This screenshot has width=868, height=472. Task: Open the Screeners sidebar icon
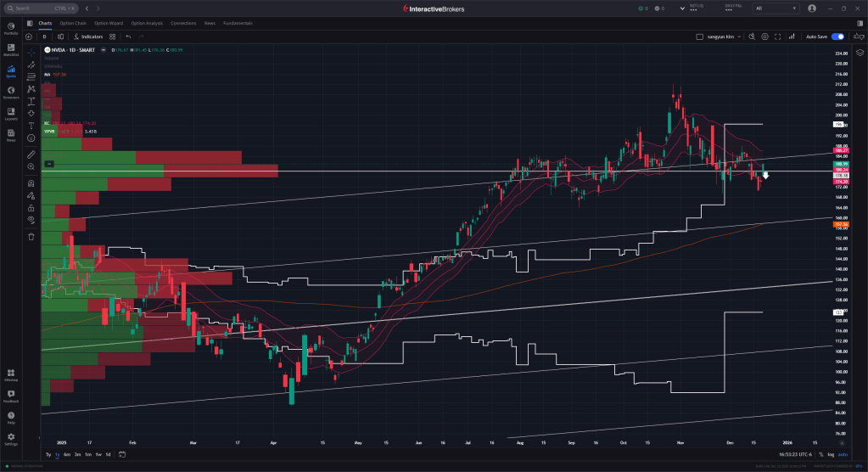(11, 92)
